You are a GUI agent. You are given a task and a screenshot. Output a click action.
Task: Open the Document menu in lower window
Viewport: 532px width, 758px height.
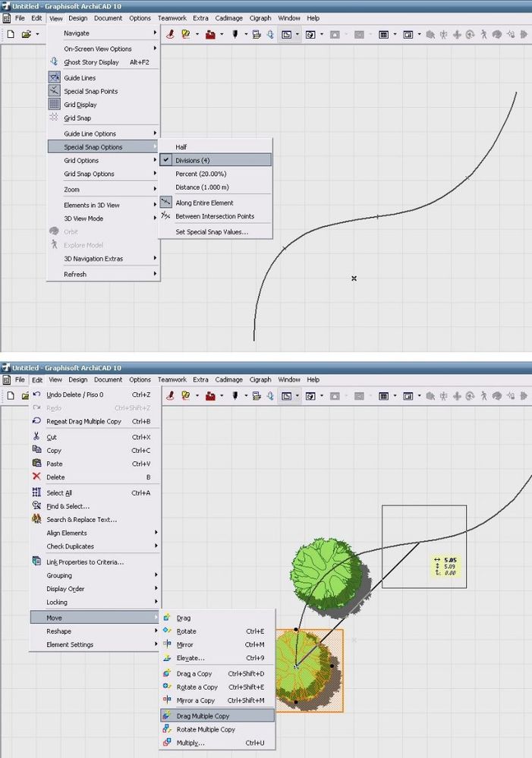[109, 380]
